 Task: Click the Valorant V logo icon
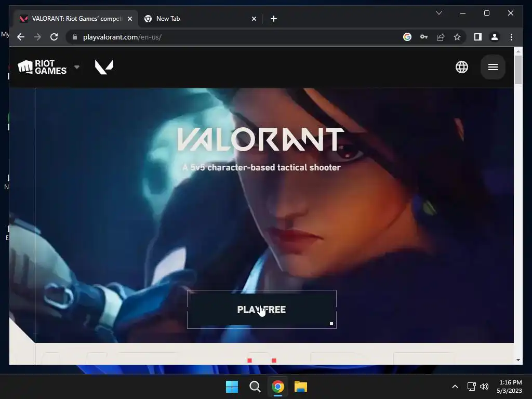click(x=104, y=67)
